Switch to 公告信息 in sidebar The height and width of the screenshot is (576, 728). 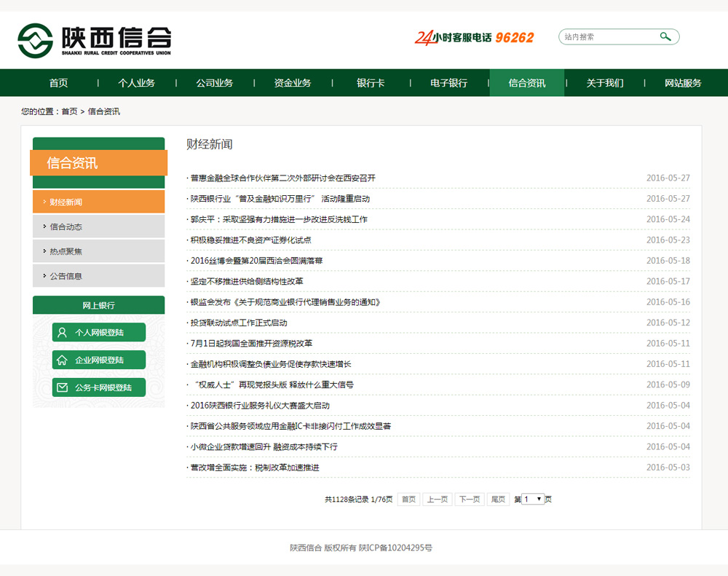coord(66,276)
